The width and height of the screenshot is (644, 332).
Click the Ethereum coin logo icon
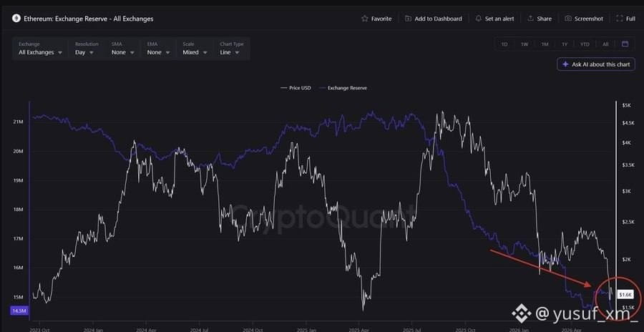pyautogui.click(x=16, y=19)
